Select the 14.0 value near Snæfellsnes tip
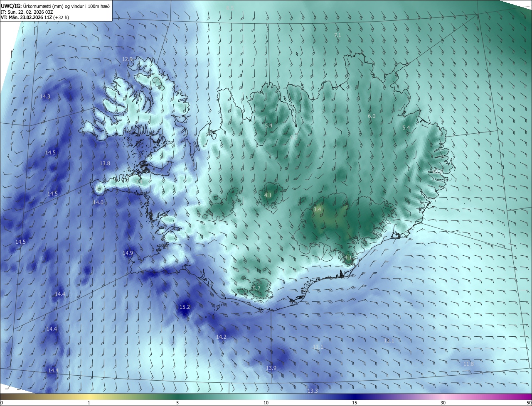Viewport: 532px width, 406px height. click(98, 203)
